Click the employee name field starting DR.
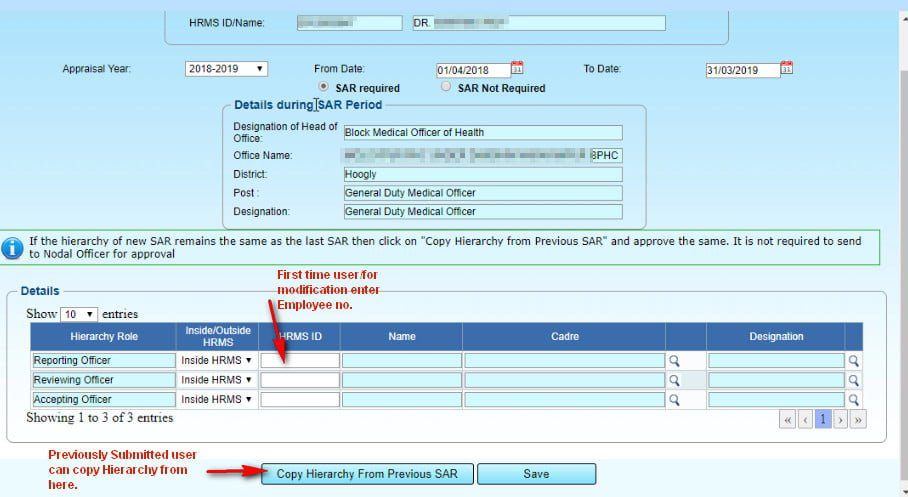The image size is (908, 497). pyautogui.click(x=539, y=23)
